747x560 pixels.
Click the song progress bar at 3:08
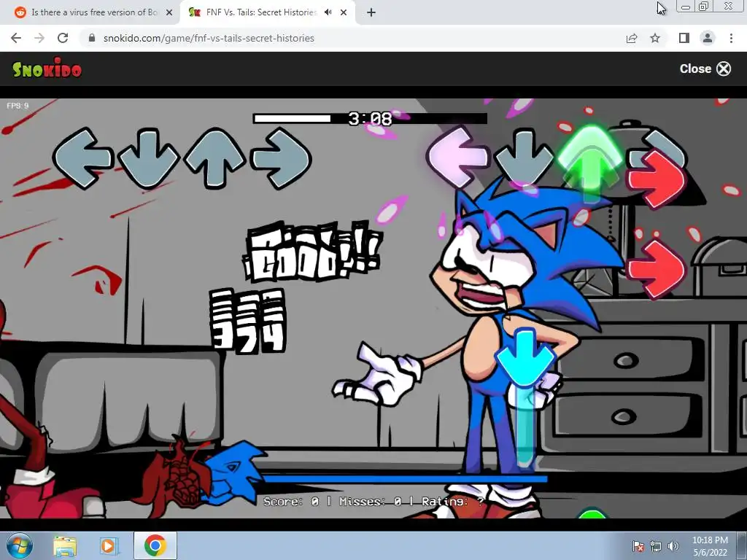tap(370, 118)
